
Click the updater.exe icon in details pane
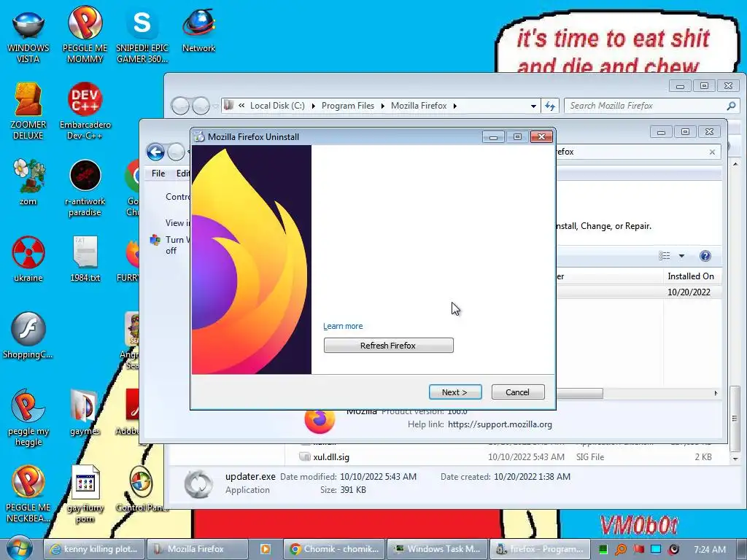coord(198,484)
